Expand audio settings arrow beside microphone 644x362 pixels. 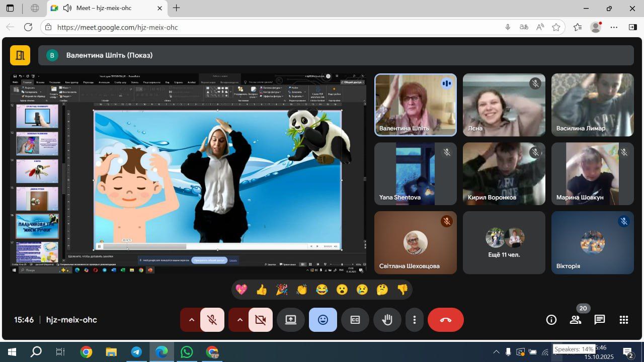coord(191,320)
